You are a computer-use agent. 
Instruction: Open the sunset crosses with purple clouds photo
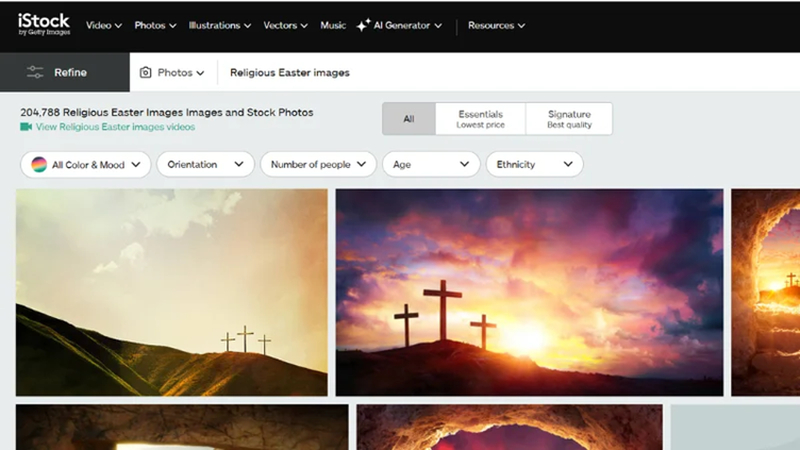tap(529, 292)
